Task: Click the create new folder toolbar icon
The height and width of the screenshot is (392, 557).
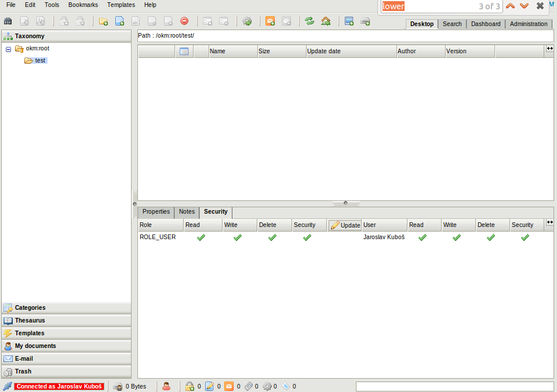Action: point(104,21)
